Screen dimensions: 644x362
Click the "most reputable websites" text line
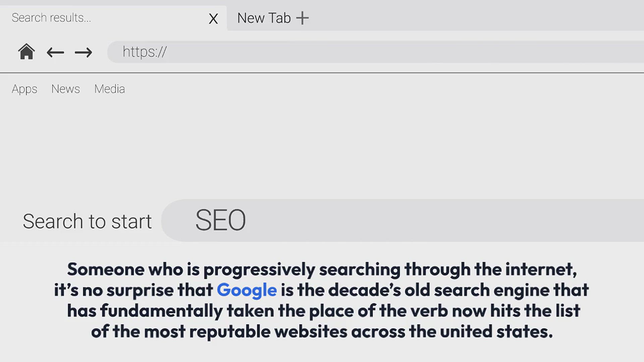click(x=322, y=332)
